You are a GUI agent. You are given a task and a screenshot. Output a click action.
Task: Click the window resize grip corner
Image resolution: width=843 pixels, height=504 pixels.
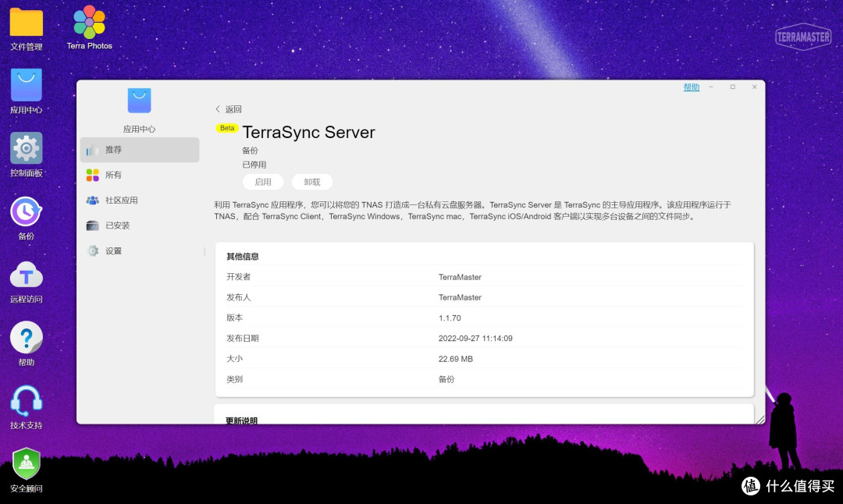759,420
